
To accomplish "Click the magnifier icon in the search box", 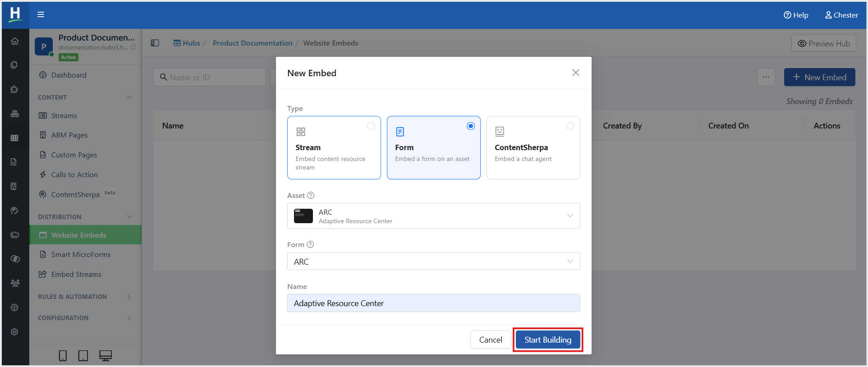I will (164, 77).
